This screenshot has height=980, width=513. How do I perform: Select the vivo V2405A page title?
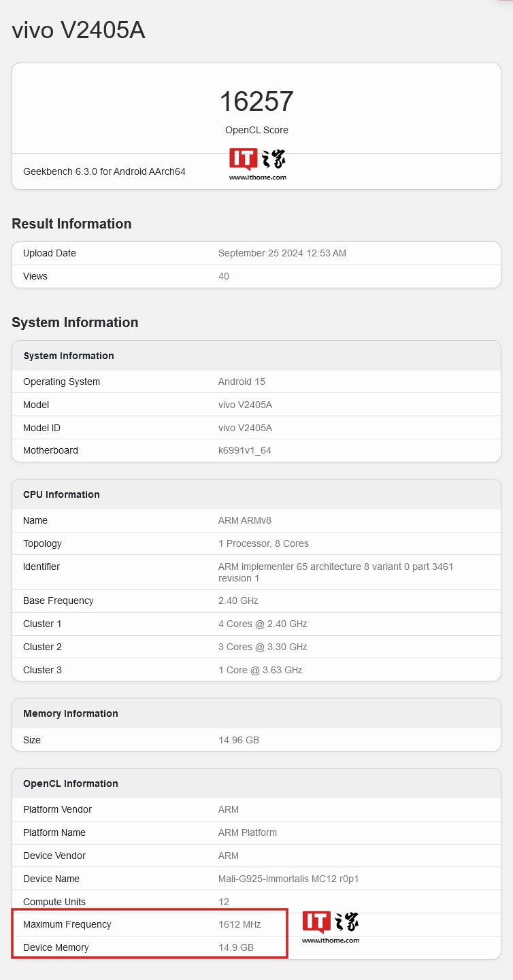click(x=78, y=30)
